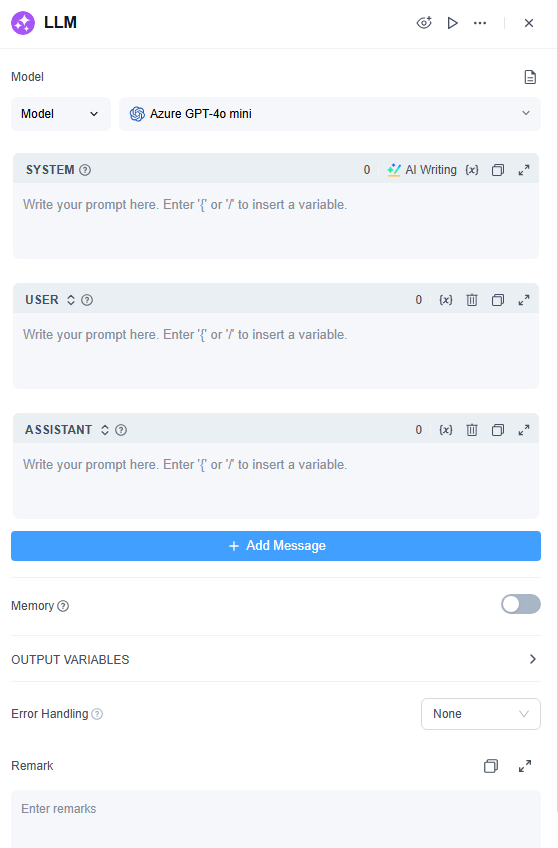Expand the OUTPUT VARIABLES section
Image resolution: width=558 pixels, height=848 pixels.
pyautogui.click(x=276, y=659)
